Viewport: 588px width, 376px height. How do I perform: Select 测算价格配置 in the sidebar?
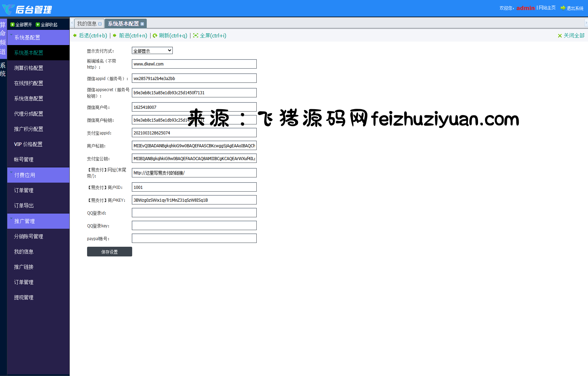coord(28,68)
